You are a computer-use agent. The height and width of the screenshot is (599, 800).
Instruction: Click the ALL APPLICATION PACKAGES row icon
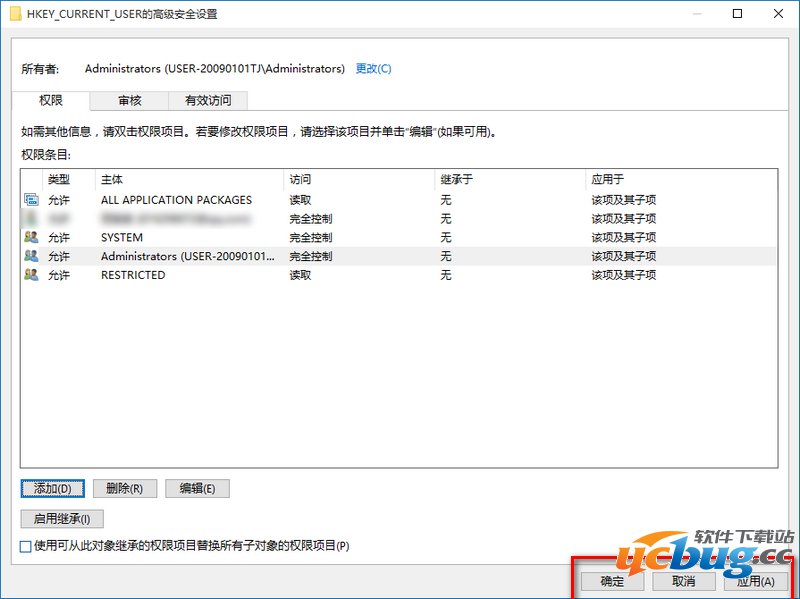pyautogui.click(x=31, y=200)
